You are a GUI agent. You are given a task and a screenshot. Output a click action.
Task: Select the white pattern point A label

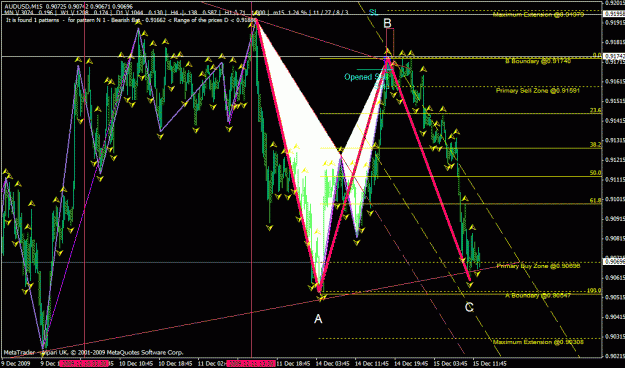[x=318, y=319]
